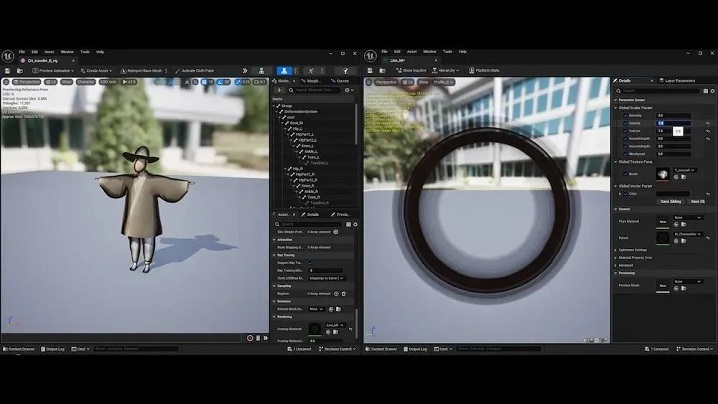The height and width of the screenshot is (404, 718).
Task: Click the Save Sibling button
Action: pyautogui.click(x=671, y=201)
